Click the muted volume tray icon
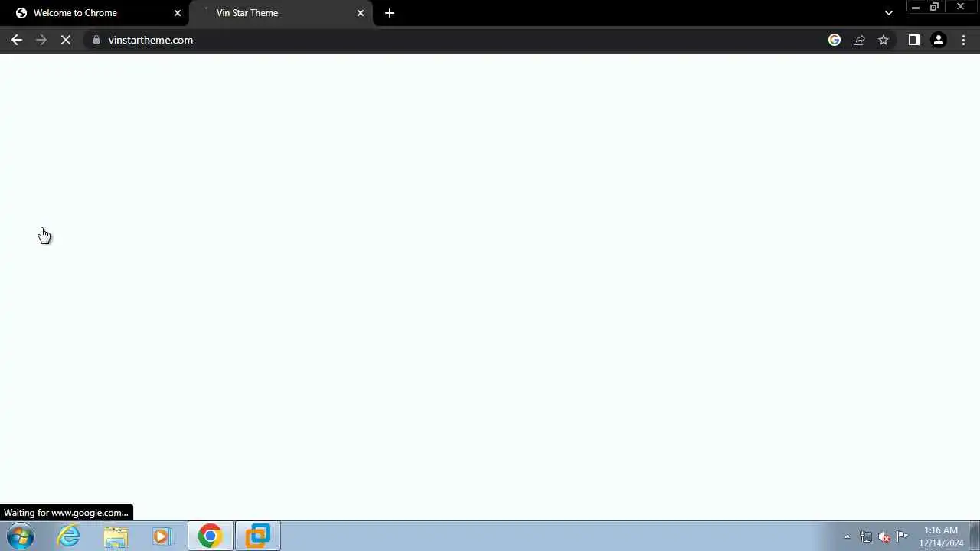The image size is (980, 551). (x=884, y=536)
